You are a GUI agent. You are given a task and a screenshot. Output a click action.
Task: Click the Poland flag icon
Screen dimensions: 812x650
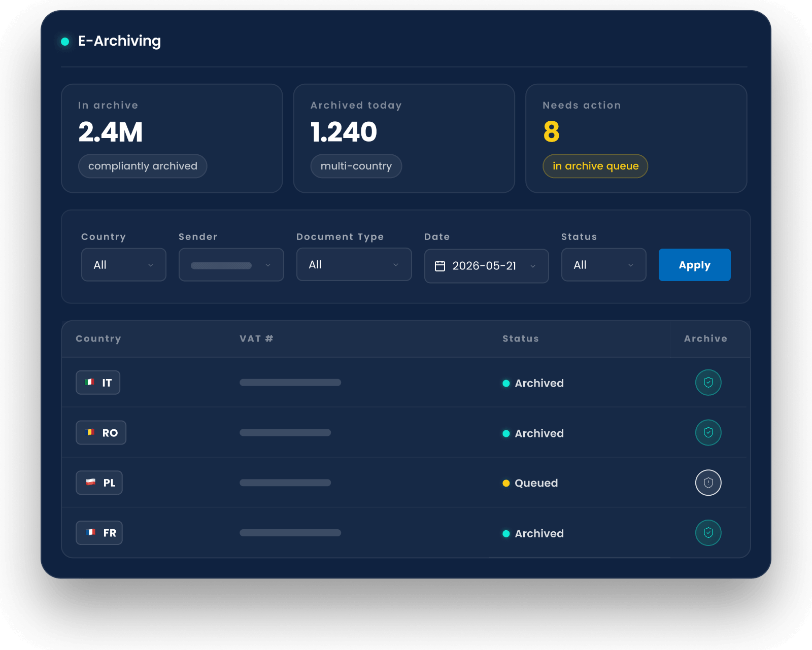90,482
